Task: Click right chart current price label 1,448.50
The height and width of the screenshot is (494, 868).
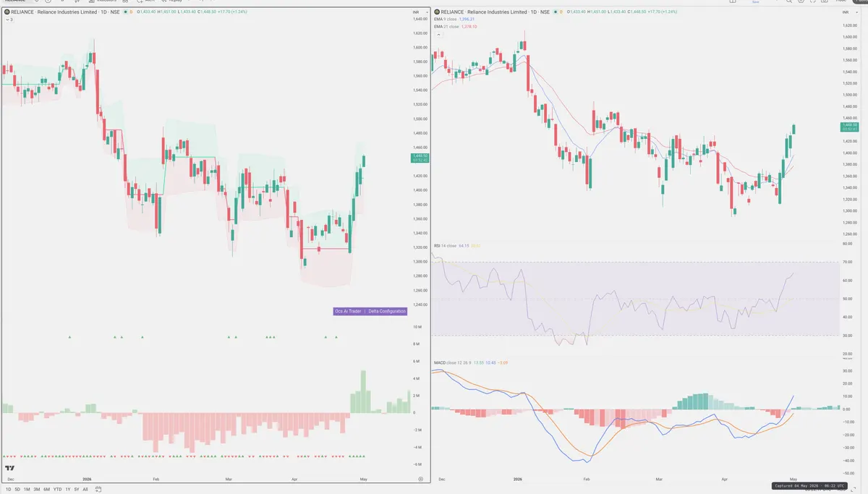Action: [848, 127]
